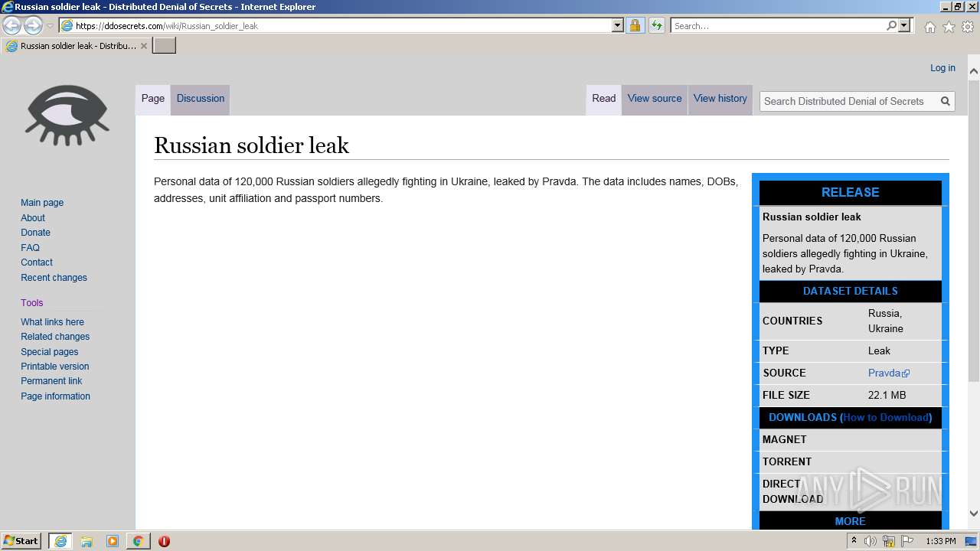Click the Refresh page icon

(x=656, y=25)
